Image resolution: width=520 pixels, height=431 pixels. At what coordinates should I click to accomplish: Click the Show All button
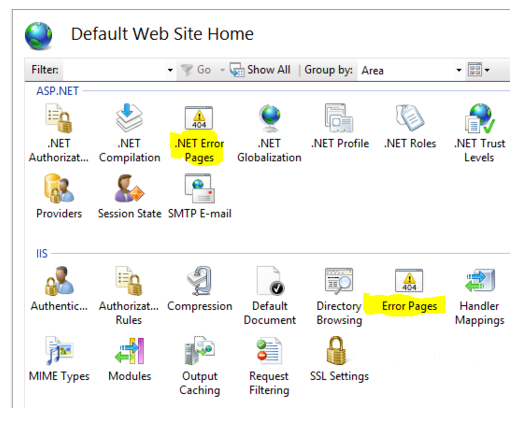pos(260,70)
